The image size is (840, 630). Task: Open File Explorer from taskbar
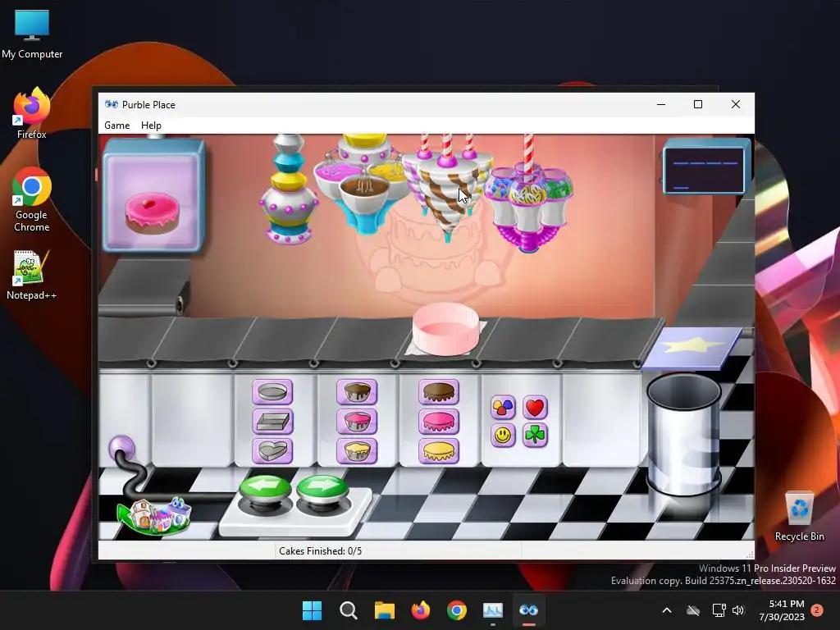(x=384, y=610)
